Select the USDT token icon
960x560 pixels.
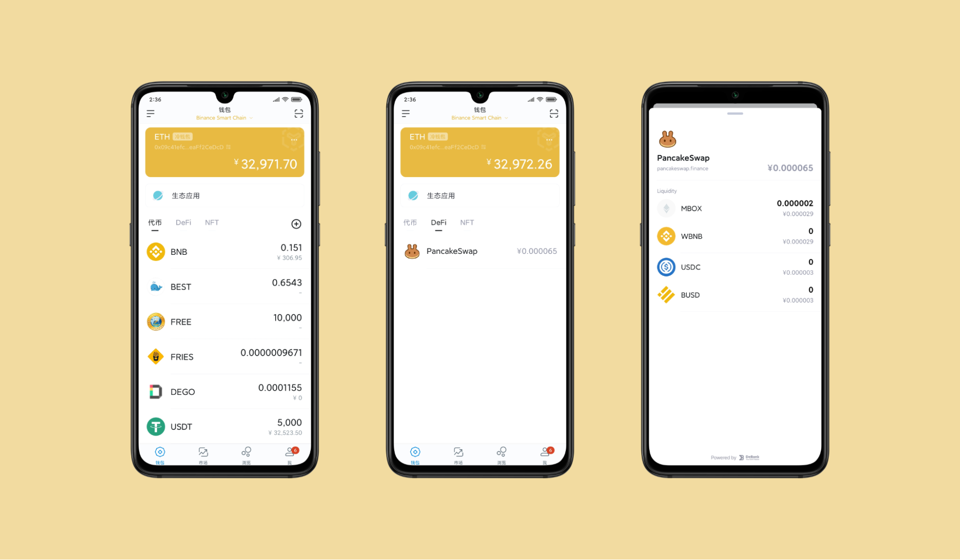click(x=156, y=425)
